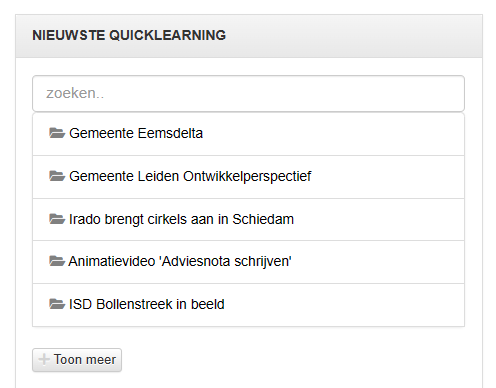Select the Animatievideo list row
The image size is (496, 388).
[248, 262]
